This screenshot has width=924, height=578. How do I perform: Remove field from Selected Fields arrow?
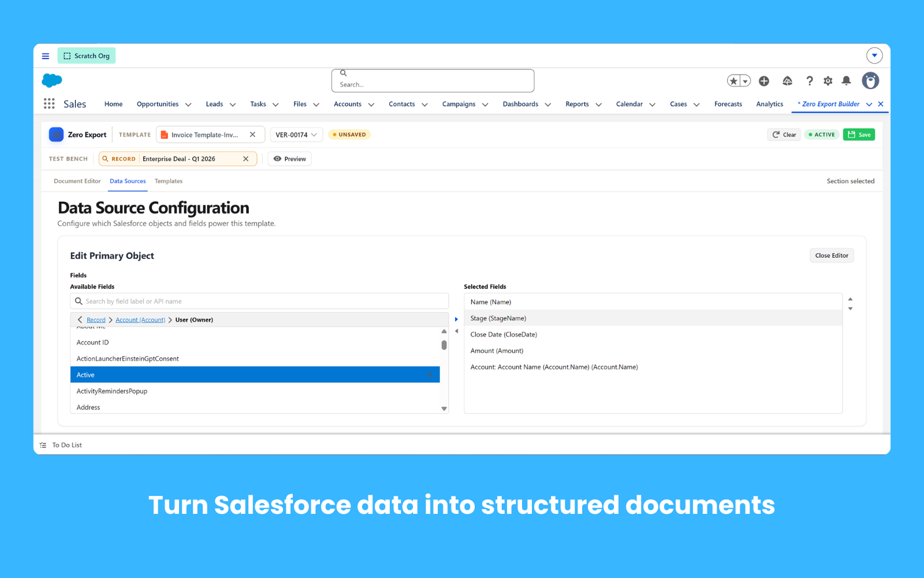pyautogui.click(x=456, y=331)
